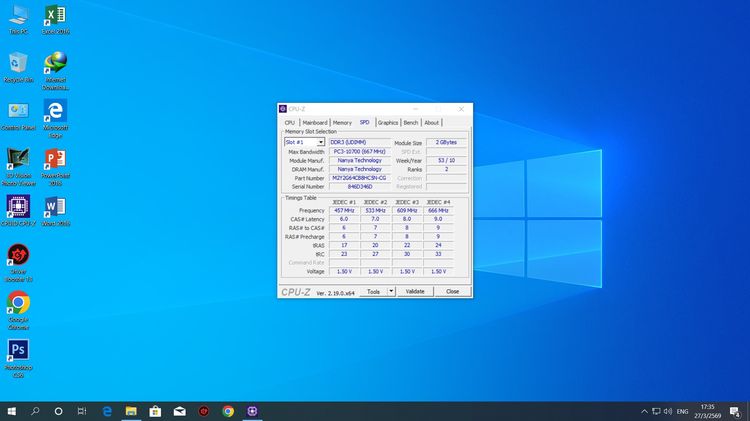Launch Edge from the taskbar
Viewport: 750px width, 421px height.
(107, 411)
